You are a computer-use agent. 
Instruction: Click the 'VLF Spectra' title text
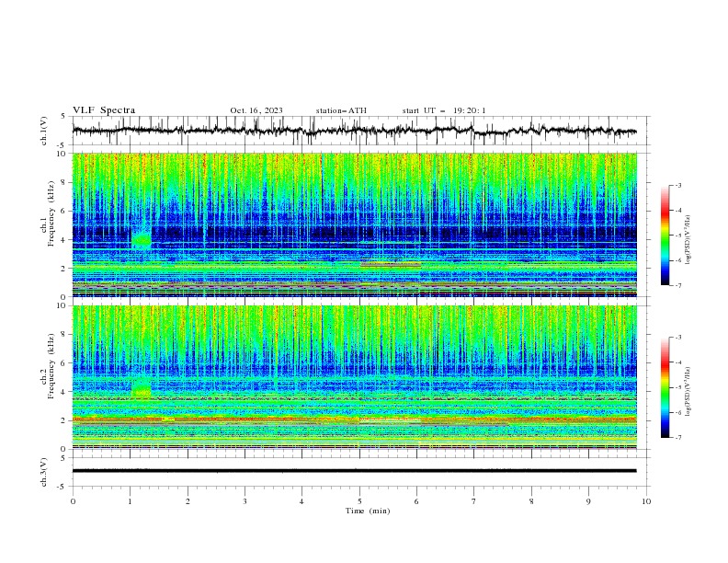point(104,110)
